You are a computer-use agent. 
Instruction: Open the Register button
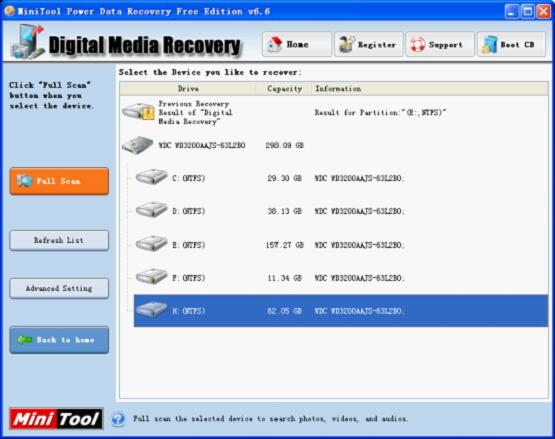(x=368, y=44)
